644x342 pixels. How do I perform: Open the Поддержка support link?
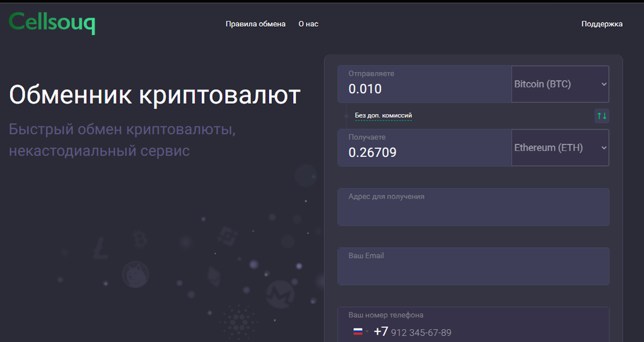pos(602,24)
